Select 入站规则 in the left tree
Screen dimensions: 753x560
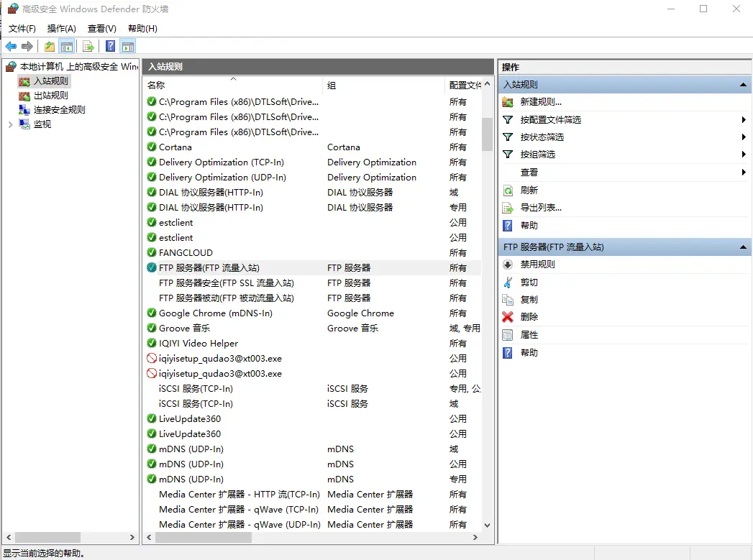pyautogui.click(x=50, y=81)
